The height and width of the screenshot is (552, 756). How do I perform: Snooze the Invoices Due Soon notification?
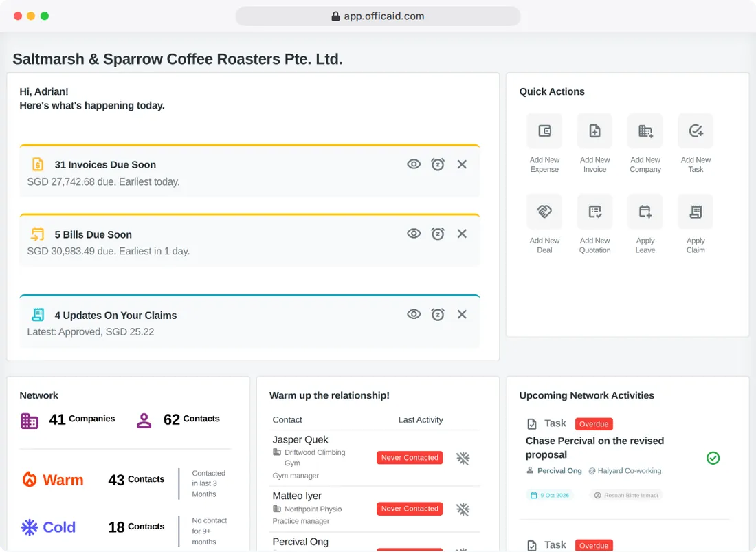[x=438, y=164]
